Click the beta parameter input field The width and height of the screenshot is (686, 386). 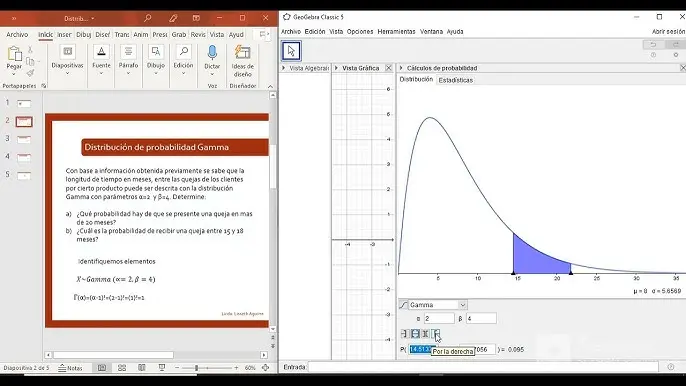481,319
